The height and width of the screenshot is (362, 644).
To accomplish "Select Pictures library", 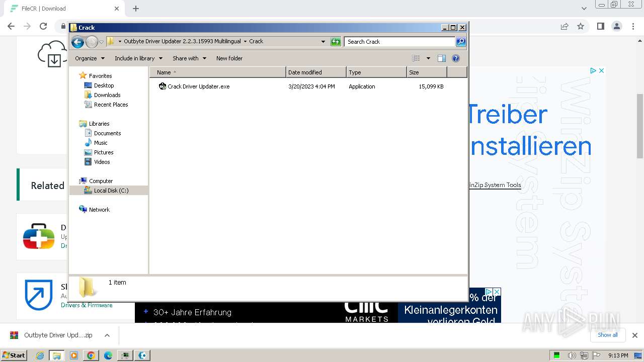I will 104,152.
